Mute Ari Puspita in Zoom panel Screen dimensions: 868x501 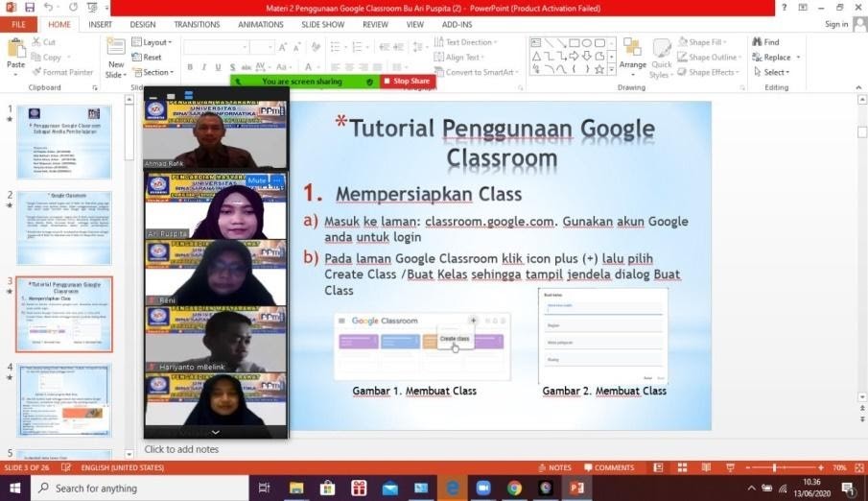pyautogui.click(x=257, y=180)
